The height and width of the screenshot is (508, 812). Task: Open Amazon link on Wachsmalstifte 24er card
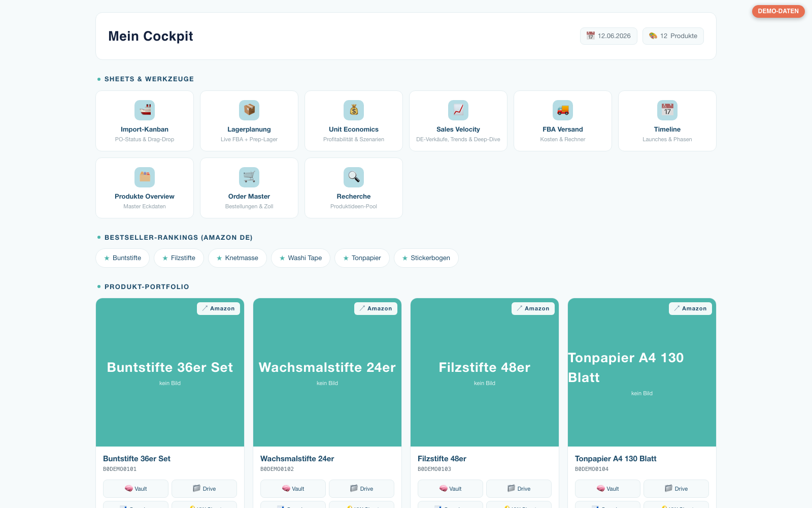click(x=376, y=308)
